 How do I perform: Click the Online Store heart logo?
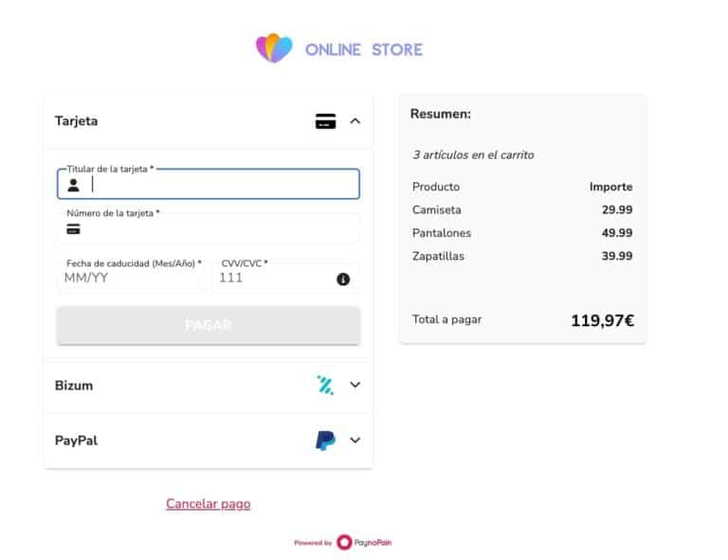pos(274,48)
